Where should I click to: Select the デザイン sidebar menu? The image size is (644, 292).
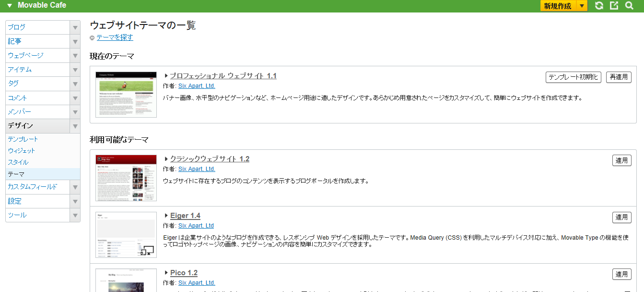(x=37, y=126)
